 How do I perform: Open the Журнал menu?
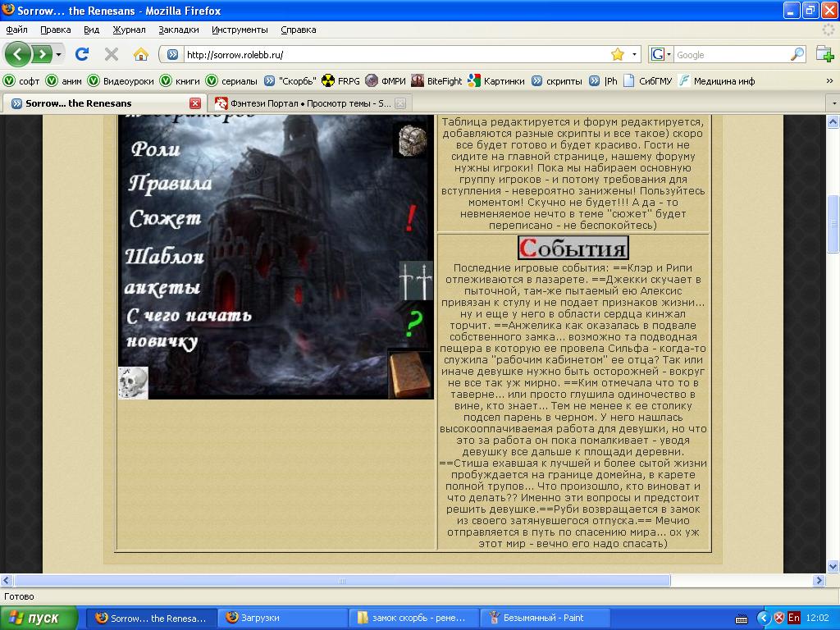(x=129, y=30)
